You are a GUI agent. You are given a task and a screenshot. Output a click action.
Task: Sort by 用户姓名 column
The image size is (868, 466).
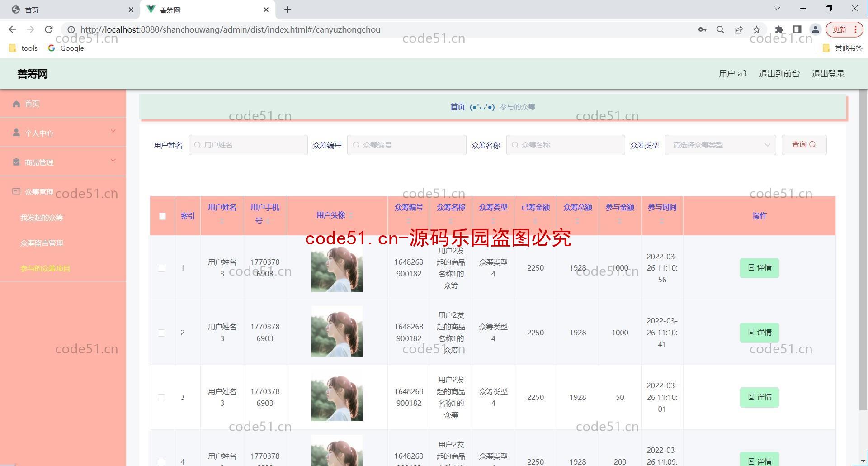222,221
